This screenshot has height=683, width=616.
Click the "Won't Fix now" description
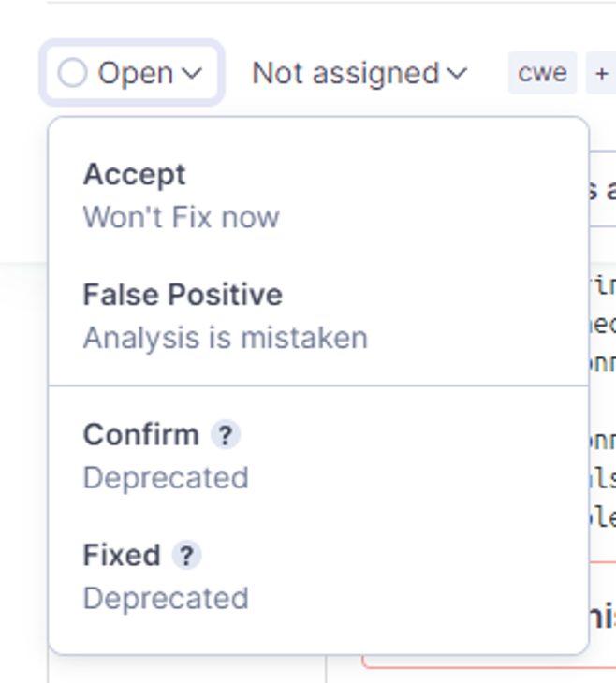pyautogui.click(x=181, y=217)
